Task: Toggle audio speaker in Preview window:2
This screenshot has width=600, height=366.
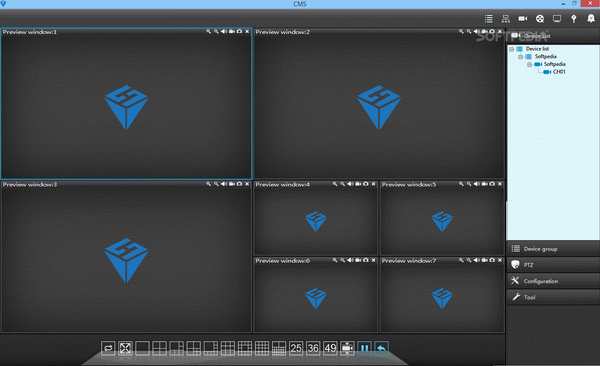Action: click(x=476, y=31)
